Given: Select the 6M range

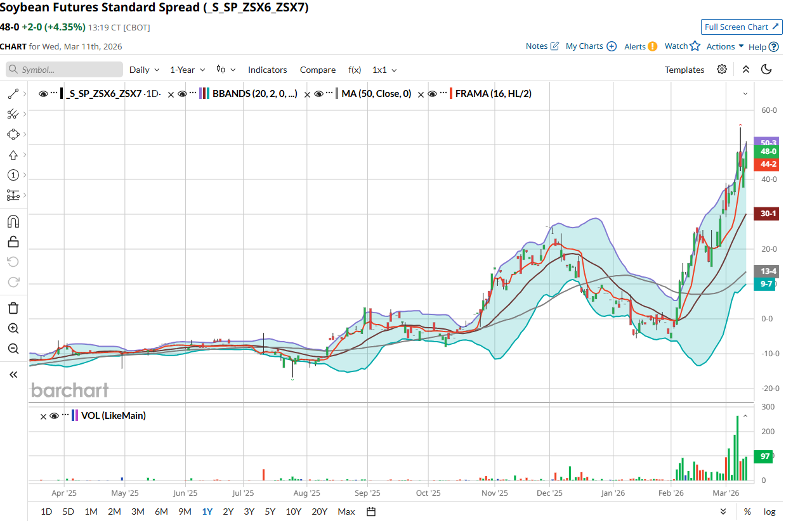Looking at the screenshot, I should (x=161, y=512).
